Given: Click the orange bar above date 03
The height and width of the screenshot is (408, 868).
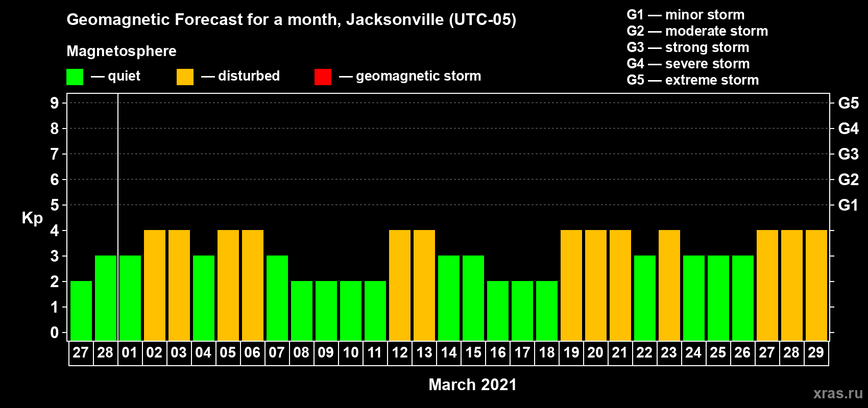Looking at the screenshot, I should pos(179,286).
